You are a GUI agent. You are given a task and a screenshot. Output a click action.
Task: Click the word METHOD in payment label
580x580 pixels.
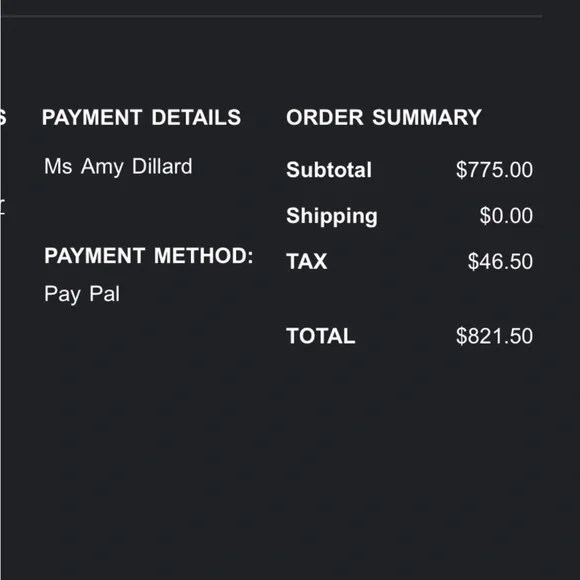pyautogui.click(x=203, y=256)
